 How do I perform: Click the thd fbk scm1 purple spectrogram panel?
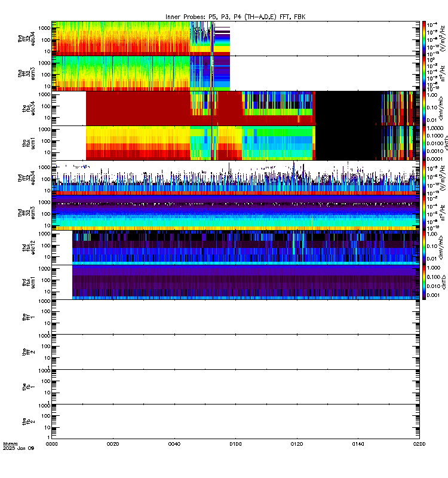246,282
